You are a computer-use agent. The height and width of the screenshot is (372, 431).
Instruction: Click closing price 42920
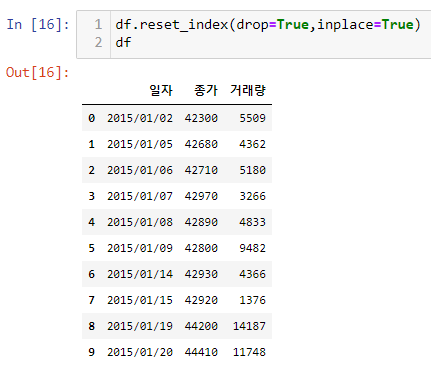tap(201, 300)
